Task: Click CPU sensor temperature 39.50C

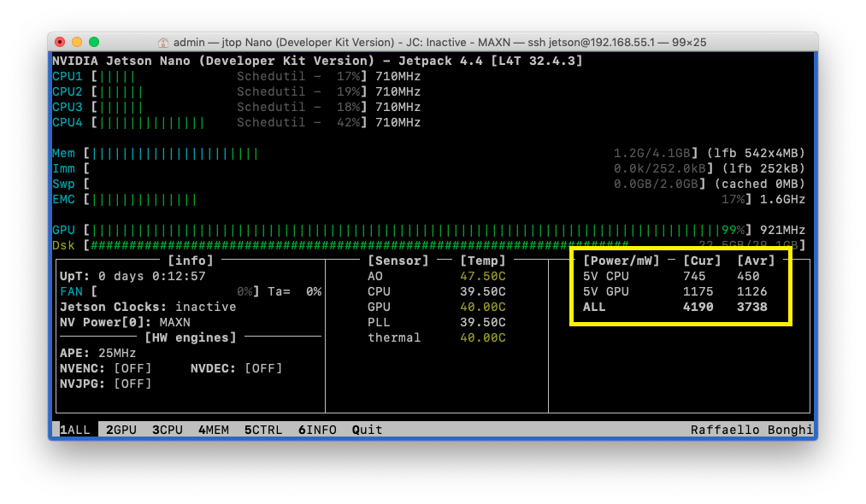Action: pyautogui.click(x=483, y=291)
